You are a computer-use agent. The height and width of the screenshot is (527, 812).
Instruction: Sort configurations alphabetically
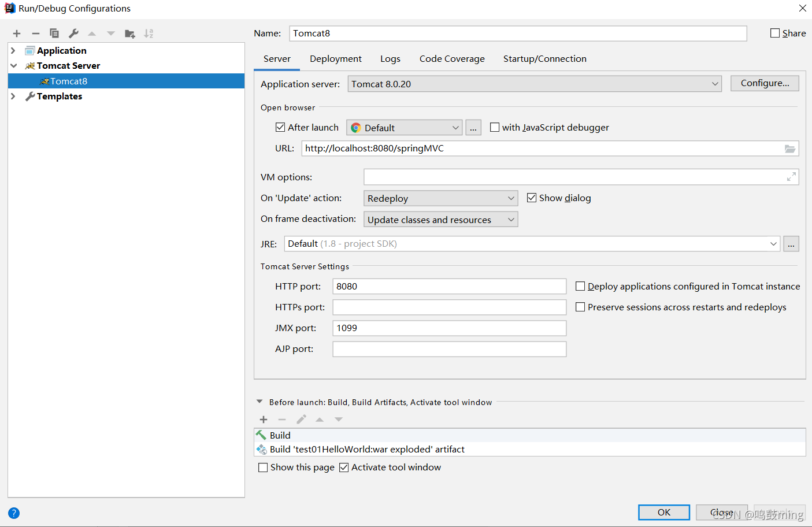(x=149, y=34)
